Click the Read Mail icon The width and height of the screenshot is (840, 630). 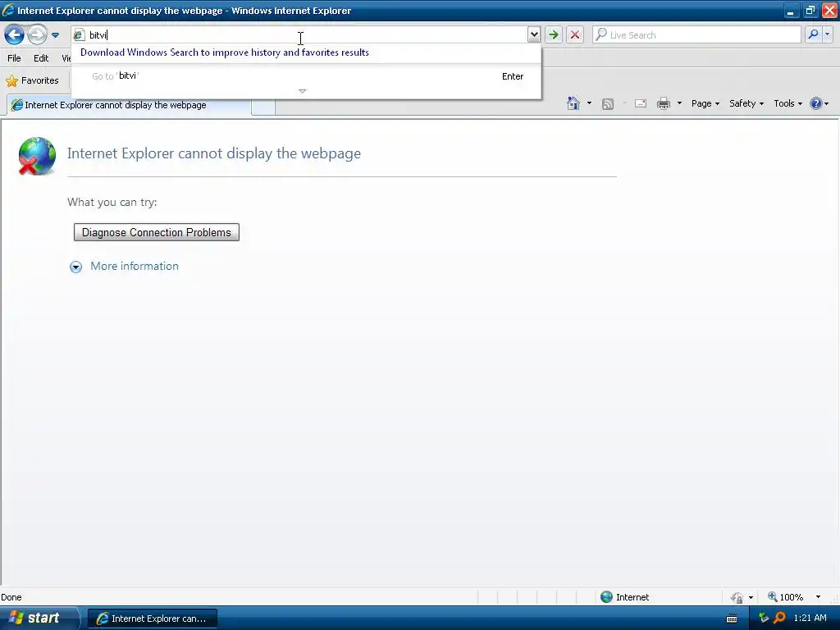[641, 103]
